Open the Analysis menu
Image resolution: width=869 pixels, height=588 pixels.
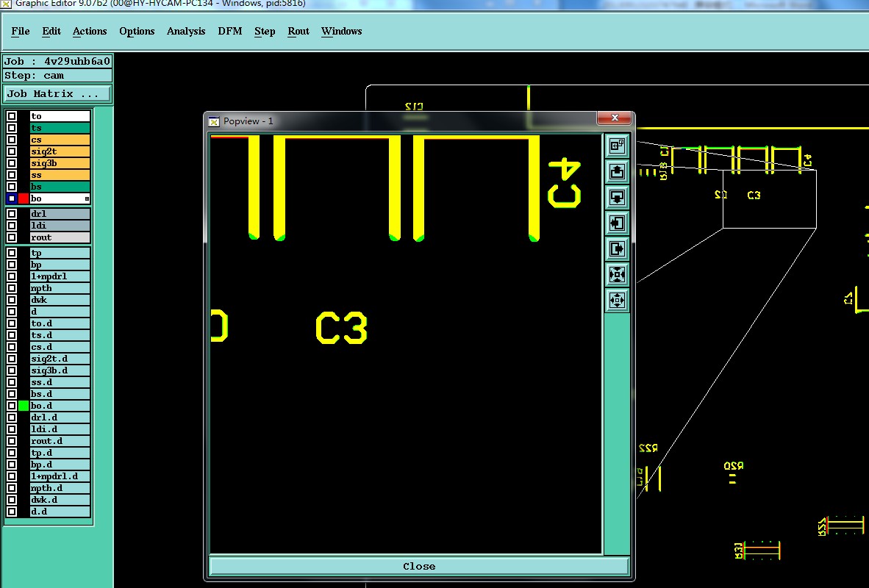point(186,31)
